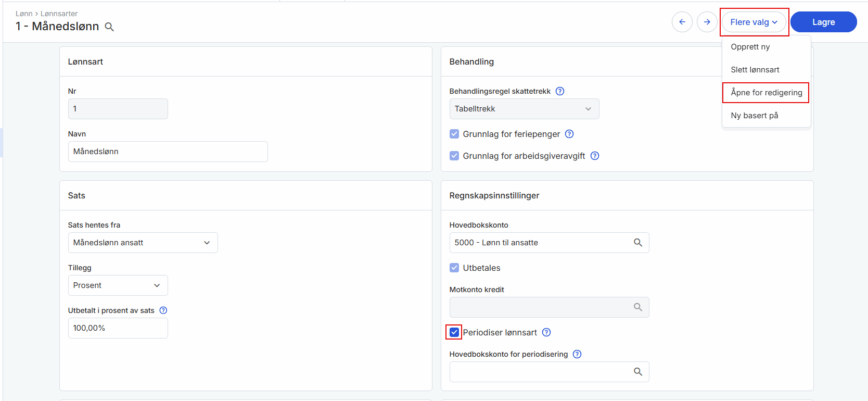This screenshot has width=868, height=401.
Task: Click search icon in Hovedbokskonto field
Action: pyautogui.click(x=637, y=243)
